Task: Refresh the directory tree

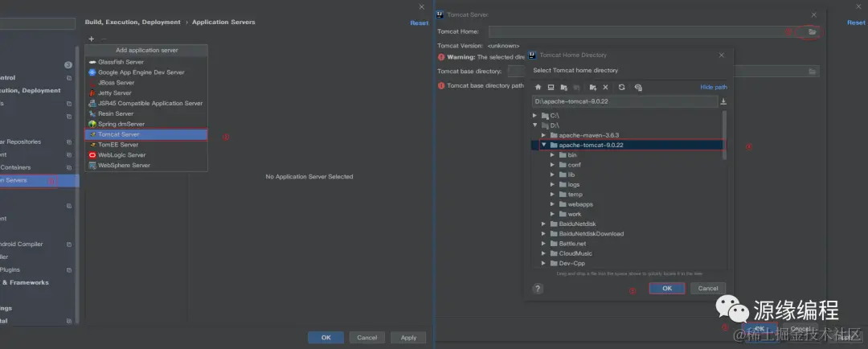Action: tap(621, 88)
